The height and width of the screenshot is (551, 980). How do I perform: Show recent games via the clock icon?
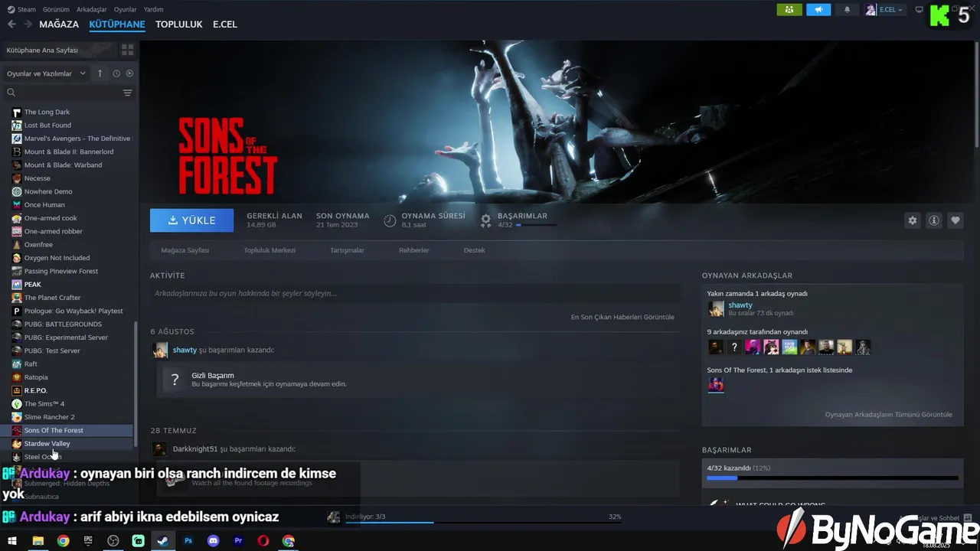point(116,73)
